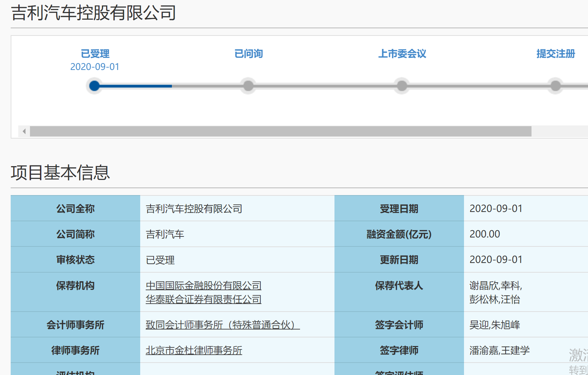Click the 律师事务所 header cell

75,350
